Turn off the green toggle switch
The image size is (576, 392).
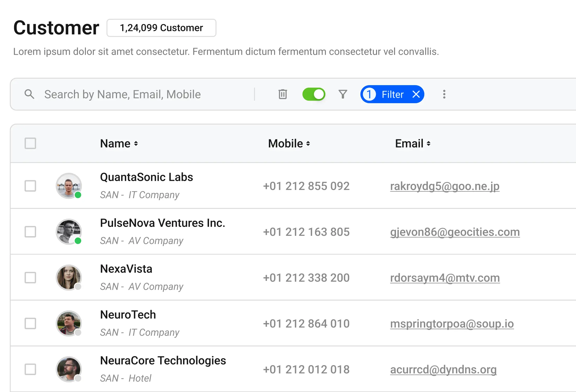point(314,94)
